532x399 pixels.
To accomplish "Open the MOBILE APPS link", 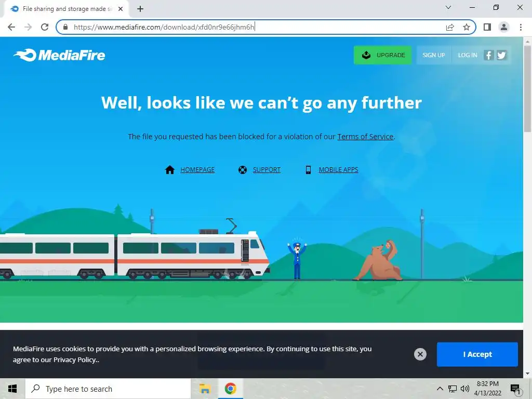I will click(338, 170).
